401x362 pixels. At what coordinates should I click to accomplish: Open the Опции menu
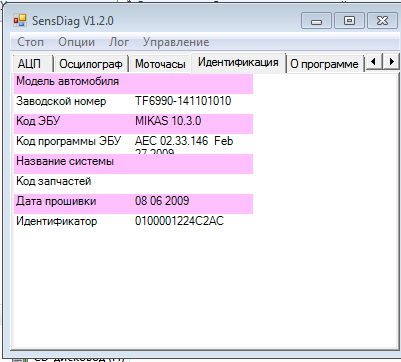point(76,42)
